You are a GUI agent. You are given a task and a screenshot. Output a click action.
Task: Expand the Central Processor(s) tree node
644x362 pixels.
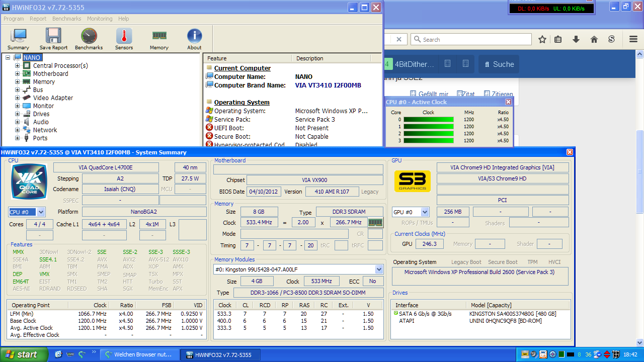[x=18, y=66]
